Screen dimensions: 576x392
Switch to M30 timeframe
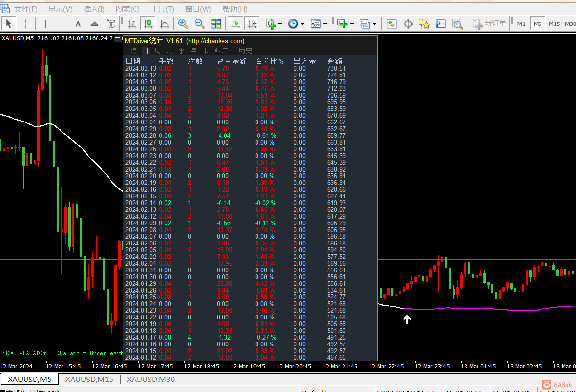570,24
